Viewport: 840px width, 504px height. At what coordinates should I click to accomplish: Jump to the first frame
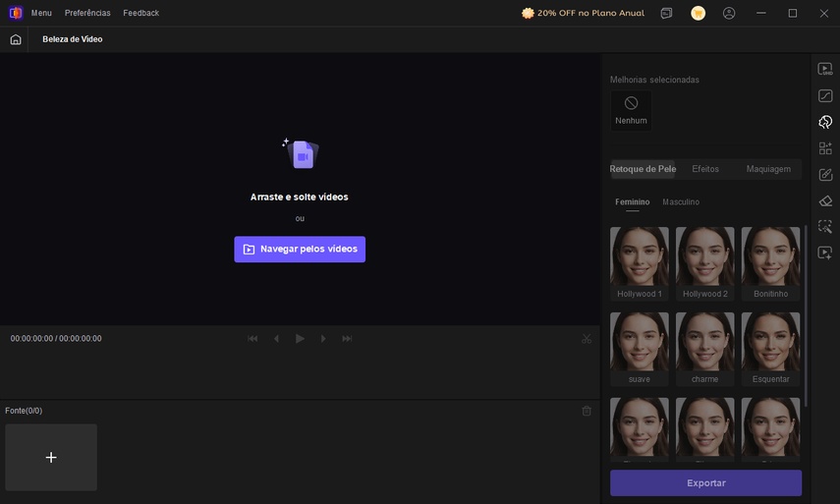252,339
